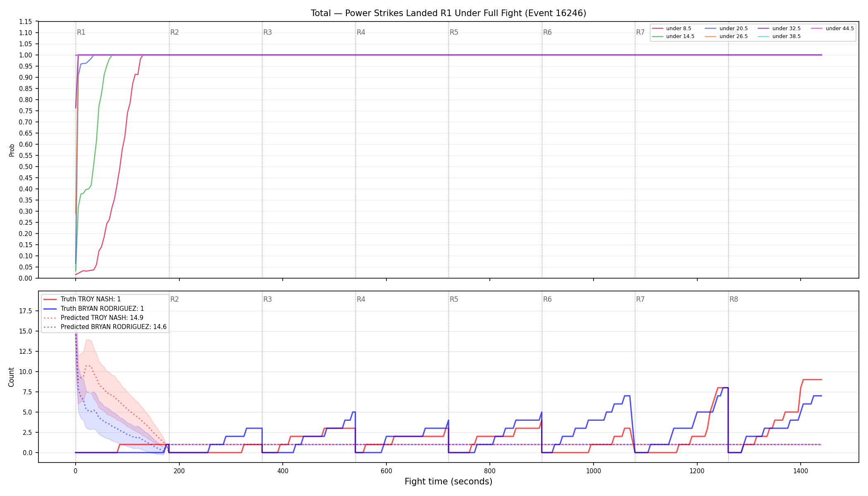Click the R3 round marker in probability chart
Image resolution: width=868 pixels, height=496 pixels.
pyautogui.click(x=268, y=32)
